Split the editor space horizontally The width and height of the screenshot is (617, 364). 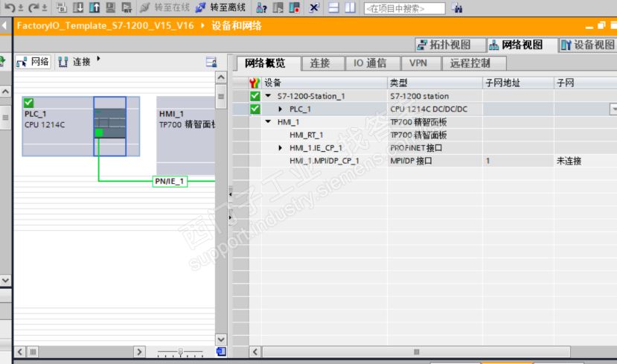[333, 7]
